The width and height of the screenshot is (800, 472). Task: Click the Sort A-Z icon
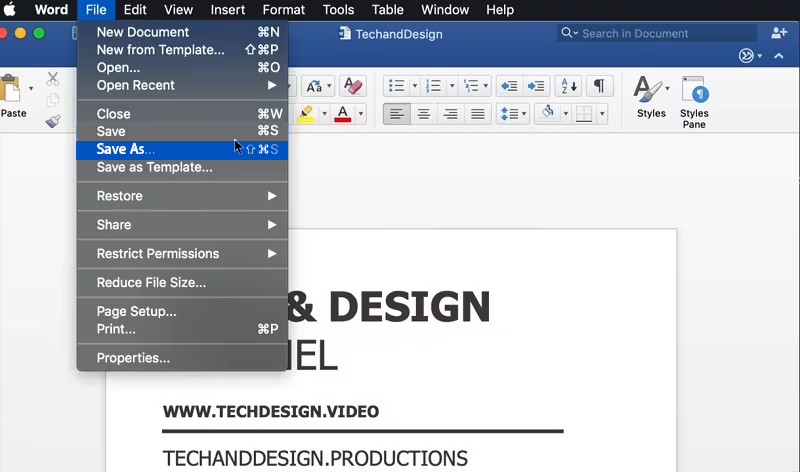click(x=567, y=86)
